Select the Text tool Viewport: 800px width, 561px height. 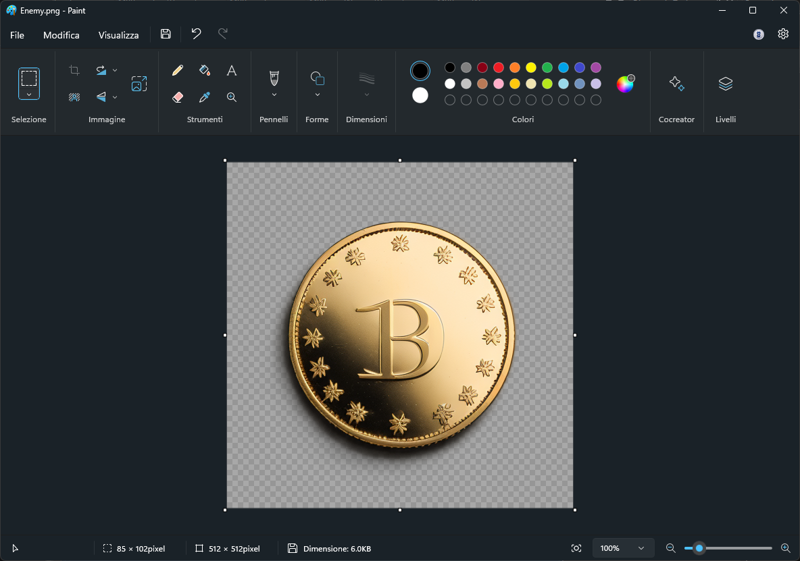click(232, 70)
